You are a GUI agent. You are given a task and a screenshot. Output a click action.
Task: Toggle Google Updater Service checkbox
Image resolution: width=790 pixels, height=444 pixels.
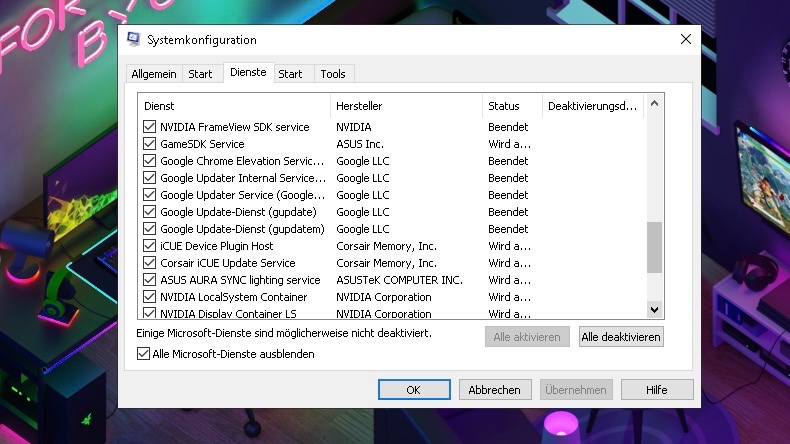pyautogui.click(x=149, y=195)
